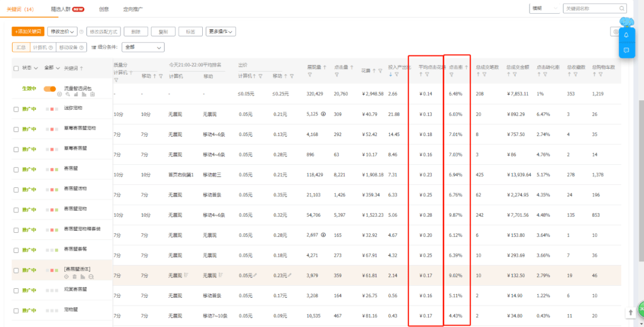Click the orange 添加关键词 button
This screenshot has height=327, width=644.
[28, 32]
